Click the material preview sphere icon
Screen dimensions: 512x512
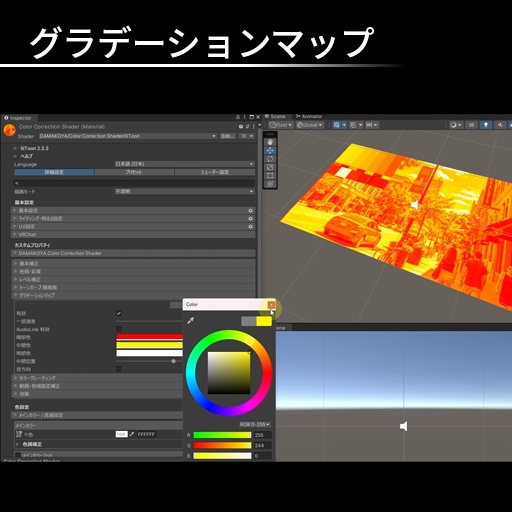(x=10, y=130)
